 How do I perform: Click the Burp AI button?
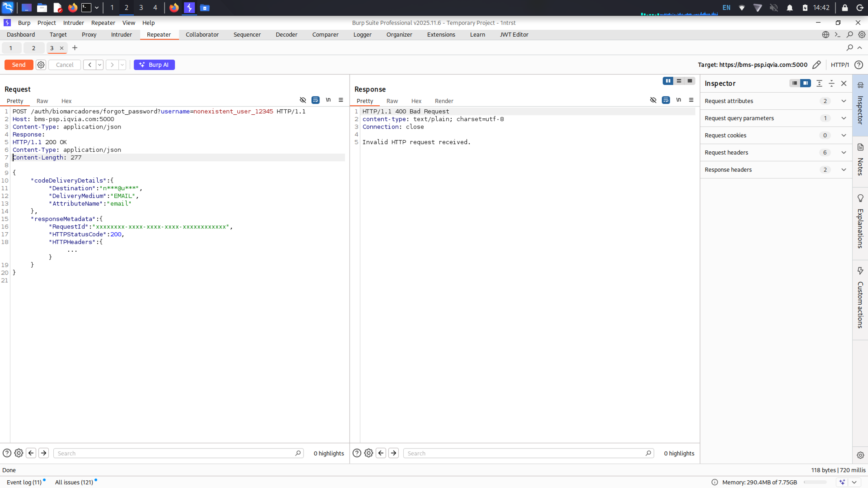click(154, 65)
